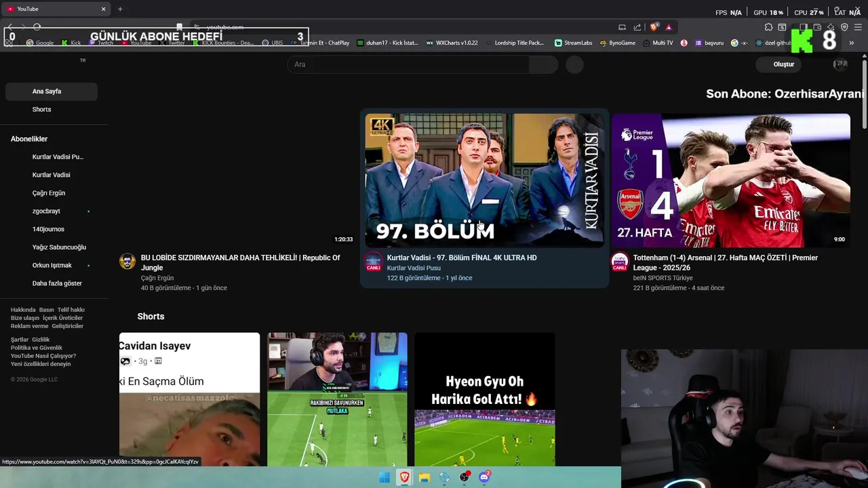The width and height of the screenshot is (868, 488).
Task: Open the WXCharts v1.0.22 bookmark
Action: pos(452,43)
